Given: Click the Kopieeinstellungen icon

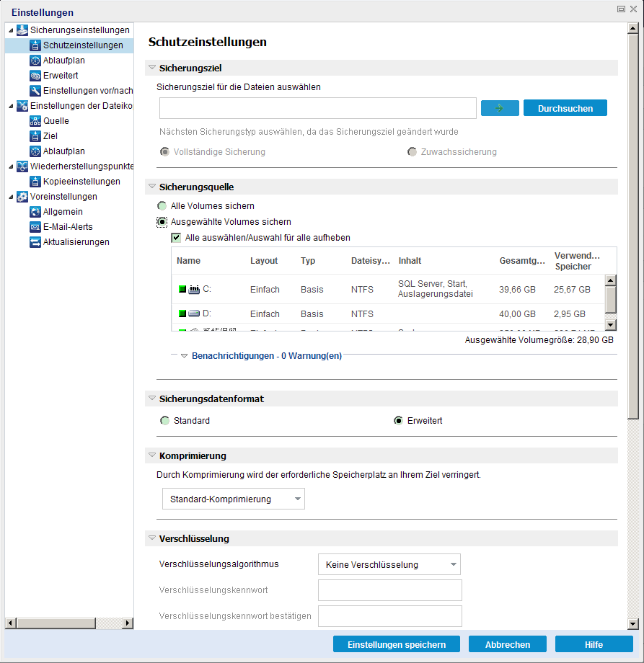Looking at the screenshot, I should (35, 182).
